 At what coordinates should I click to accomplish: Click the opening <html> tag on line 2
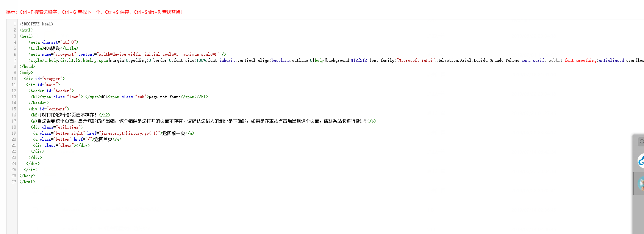(26, 30)
